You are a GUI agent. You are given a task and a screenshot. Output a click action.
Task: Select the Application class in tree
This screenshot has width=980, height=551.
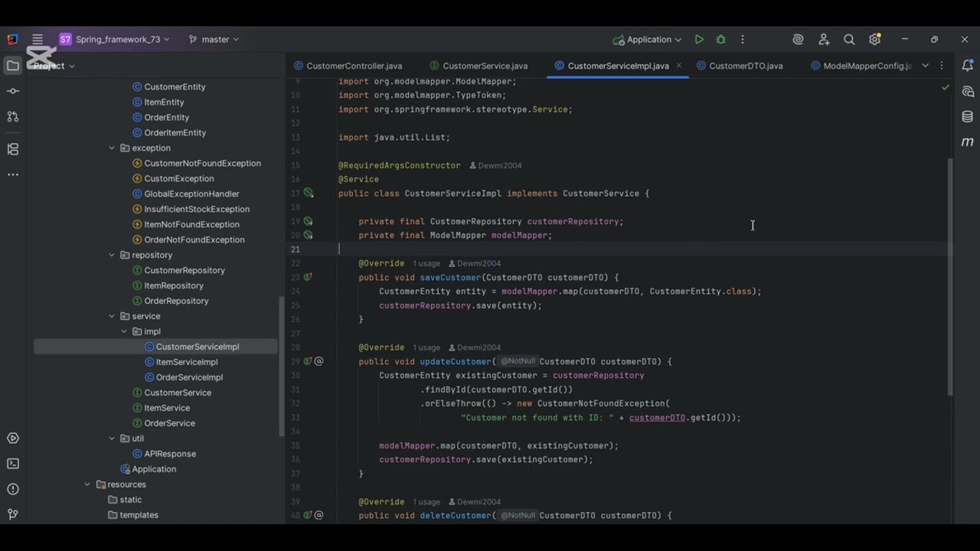pyautogui.click(x=154, y=469)
